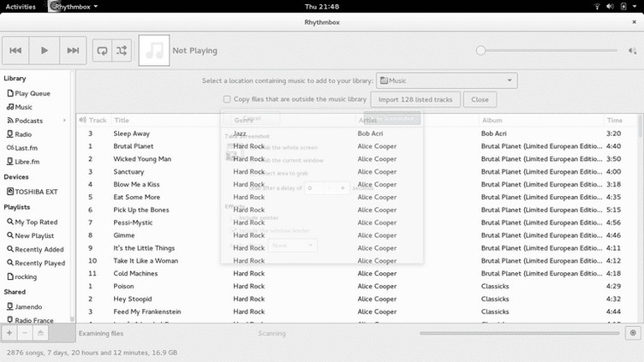Open the system volume indicator
This screenshot has width=644, height=362.
[x=610, y=7]
